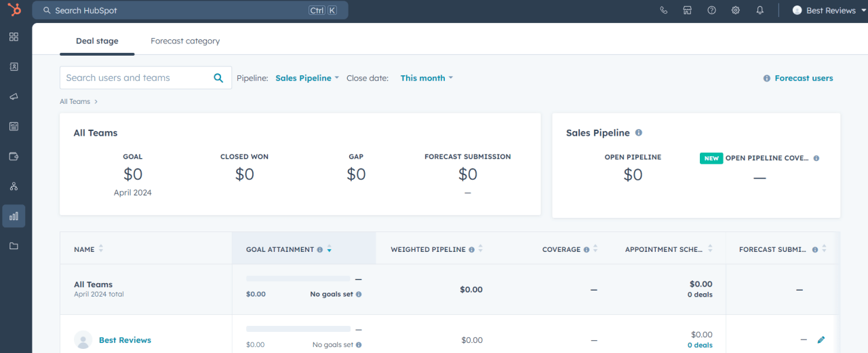
Task: Click the Best Reviews user avatar in table
Action: coord(83,340)
